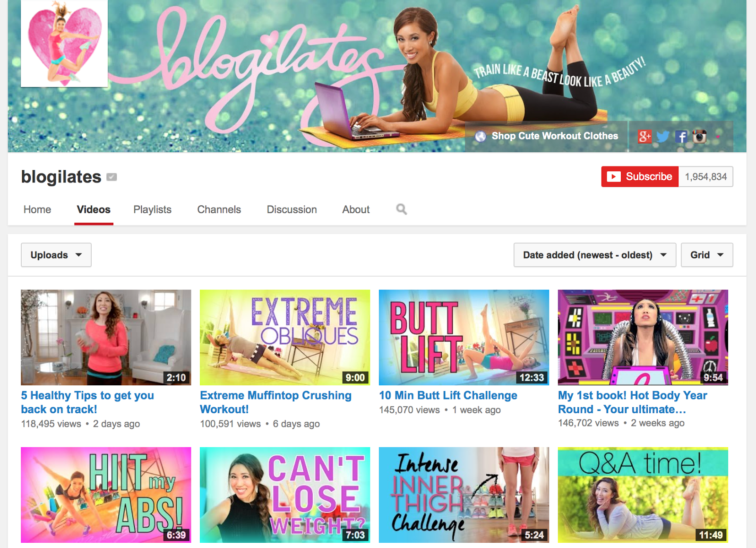Play the HIIT my ABS video thumbnail
This screenshot has width=756, height=548.
coord(106,495)
